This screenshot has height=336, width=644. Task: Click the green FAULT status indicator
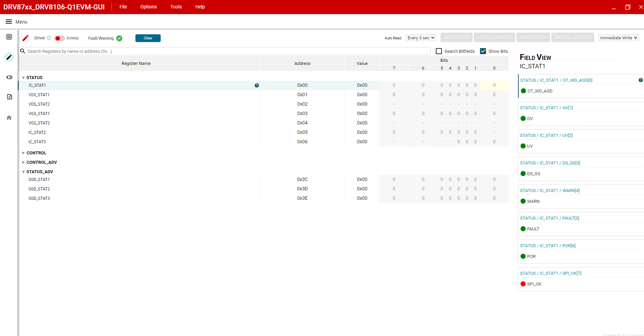coord(523,229)
